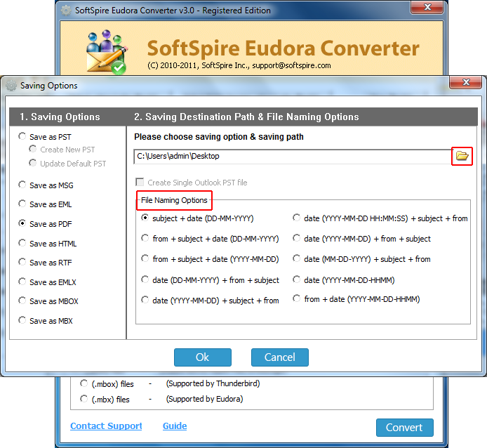The height and width of the screenshot is (448, 487).
Task: Open the Guide link
Action: pyautogui.click(x=175, y=426)
